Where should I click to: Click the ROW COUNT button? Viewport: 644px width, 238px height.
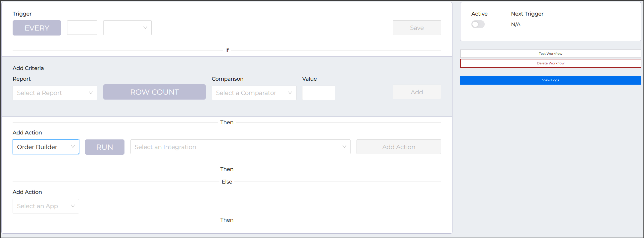154,92
